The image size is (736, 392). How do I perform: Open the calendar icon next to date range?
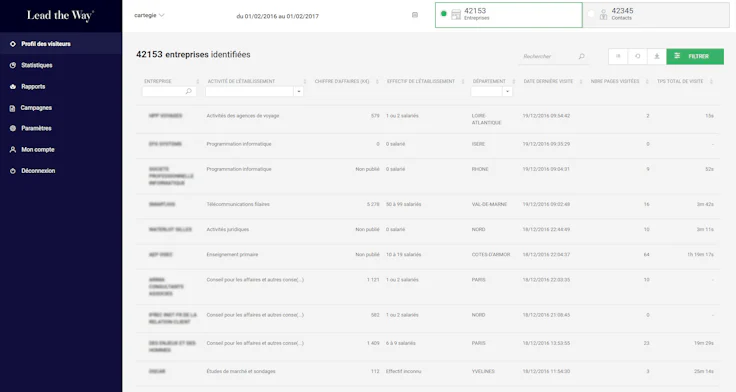[415, 15]
